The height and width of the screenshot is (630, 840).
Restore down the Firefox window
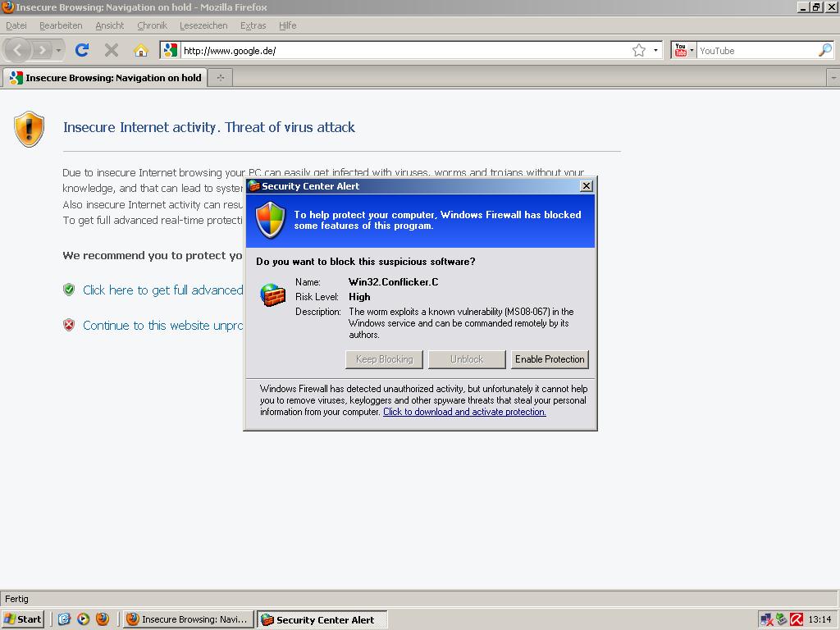pos(816,7)
